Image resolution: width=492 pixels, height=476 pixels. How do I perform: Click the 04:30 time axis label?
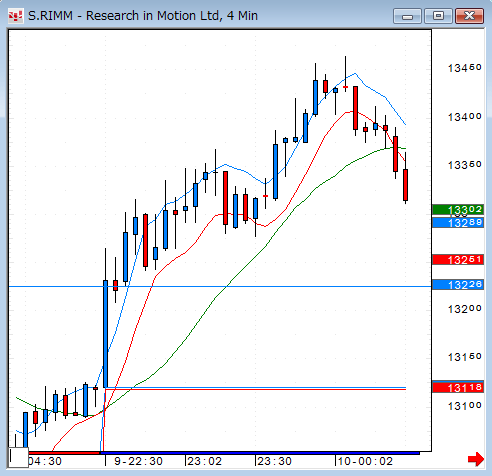tap(45, 461)
